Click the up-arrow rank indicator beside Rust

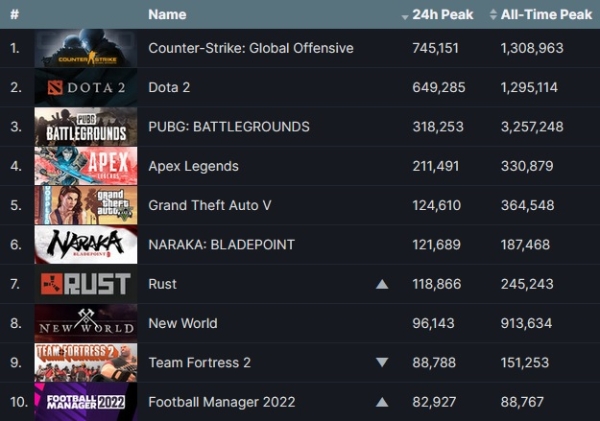381,284
